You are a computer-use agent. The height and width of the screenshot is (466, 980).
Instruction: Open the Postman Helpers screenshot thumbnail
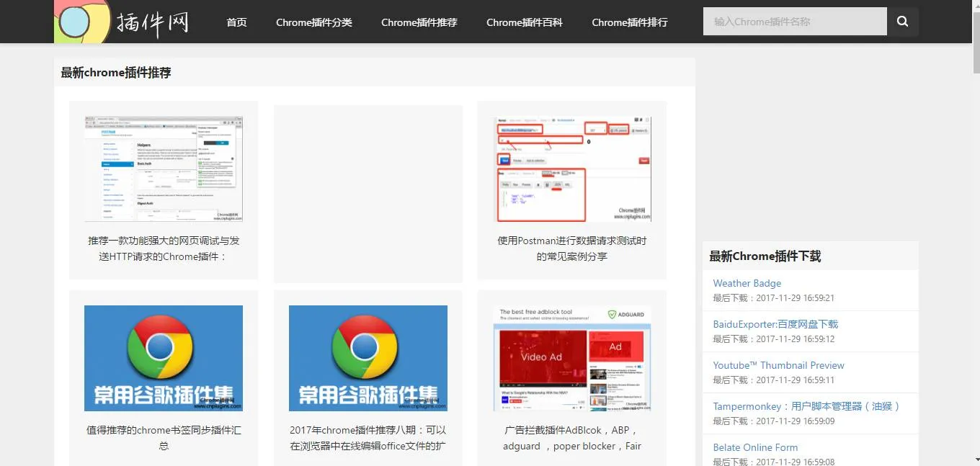coord(164,169)
